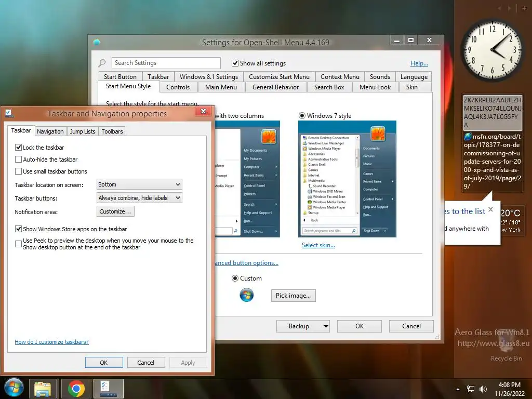This screenshot has height=399, width=532.
Task: Click the two columns style preview thumbnail
Action: (247, 179)
